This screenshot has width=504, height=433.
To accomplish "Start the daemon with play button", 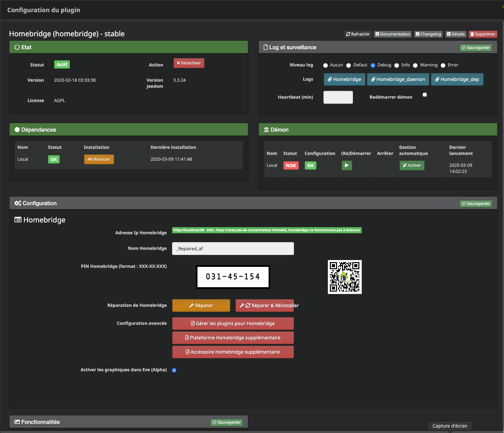I will point(346,165).
